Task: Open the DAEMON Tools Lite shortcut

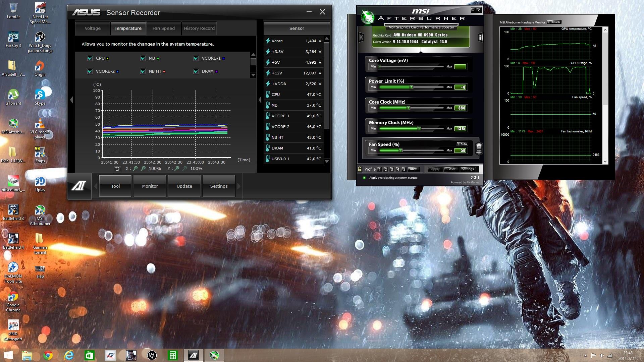Action: coord(13,273)
